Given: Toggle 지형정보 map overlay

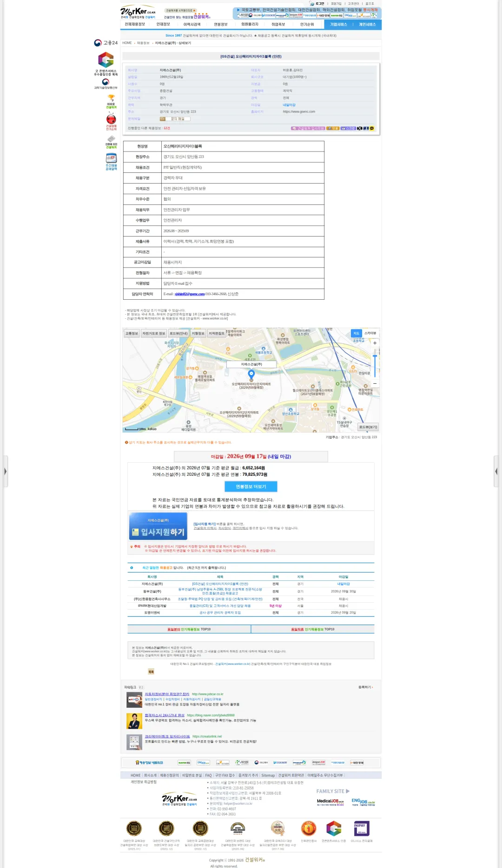Looking at the screenshot, I should pyautogui.click(x=198, y=333).
